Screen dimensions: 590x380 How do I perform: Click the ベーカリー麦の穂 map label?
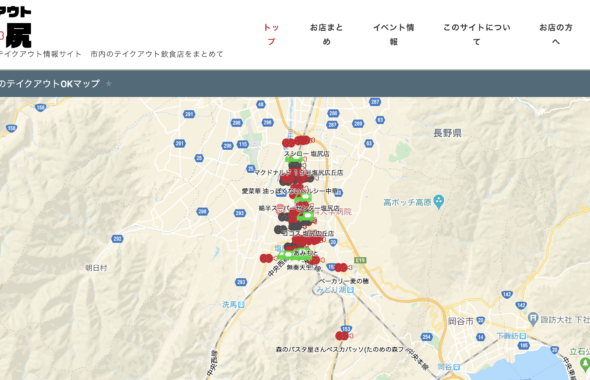[344, 281]
